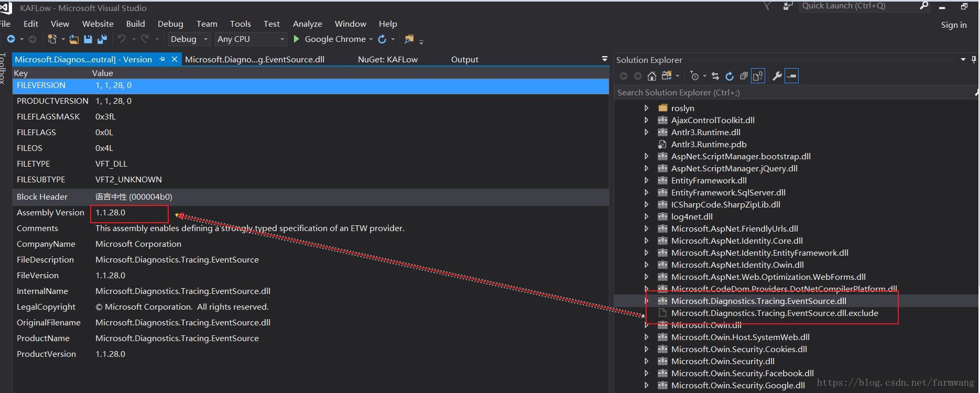Open the Debug configuration dropdown
Screen dimensions: 980x393
(x=189, y=39)
